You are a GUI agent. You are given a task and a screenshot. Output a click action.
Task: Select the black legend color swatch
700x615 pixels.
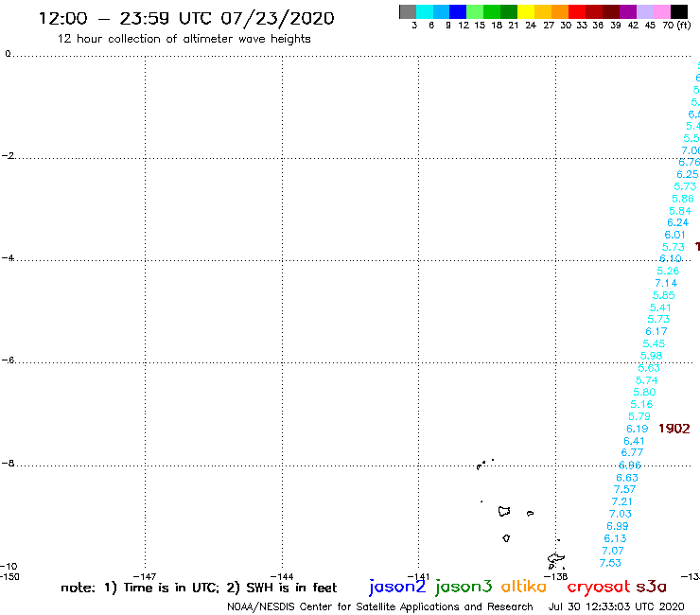coord(679,11)
